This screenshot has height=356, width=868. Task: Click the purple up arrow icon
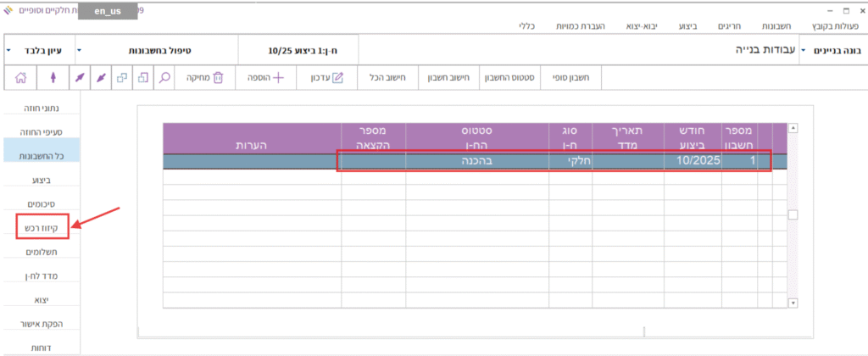pyautogui.click(x=55, y=78)
